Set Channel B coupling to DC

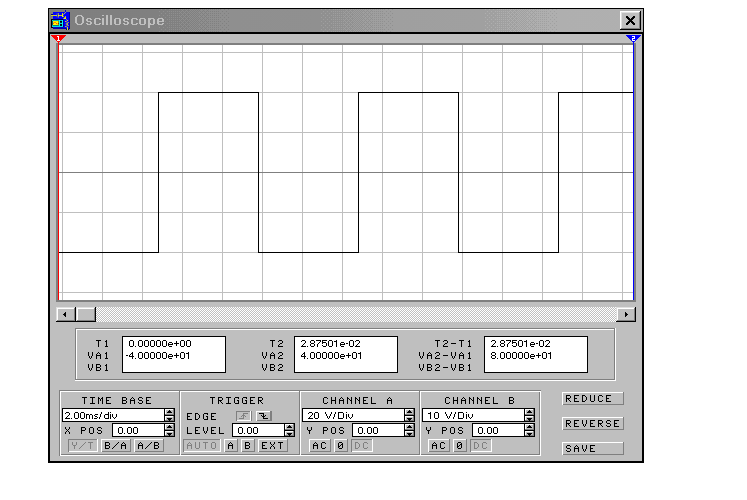pyautogui.click(x=481, y=446)
